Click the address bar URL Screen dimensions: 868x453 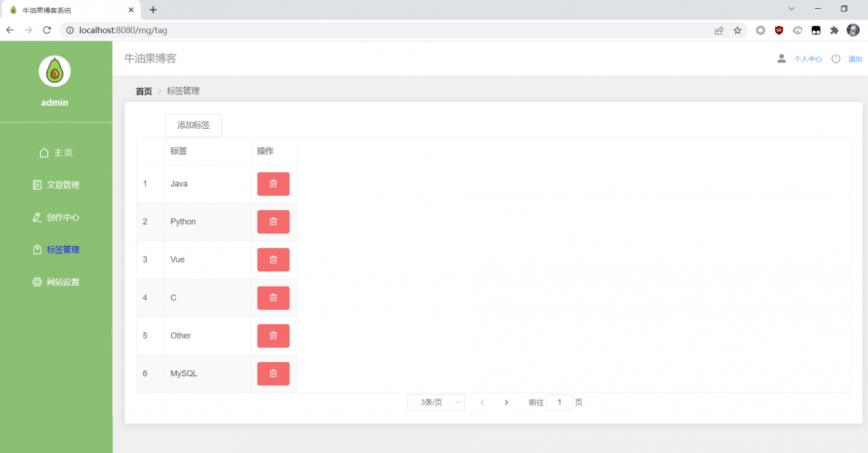pos(123,30)
